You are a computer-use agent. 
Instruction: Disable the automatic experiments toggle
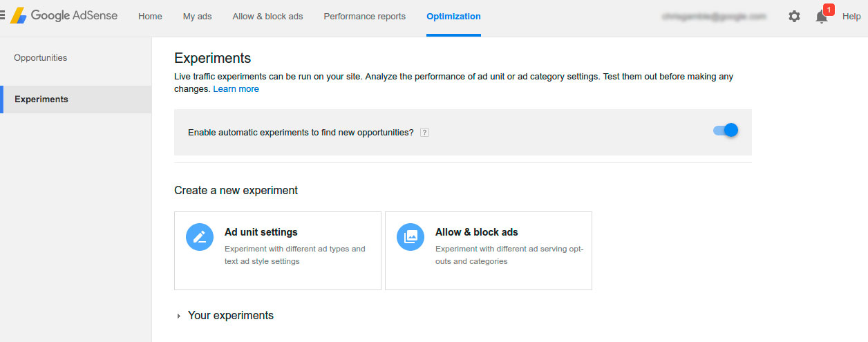726,130
